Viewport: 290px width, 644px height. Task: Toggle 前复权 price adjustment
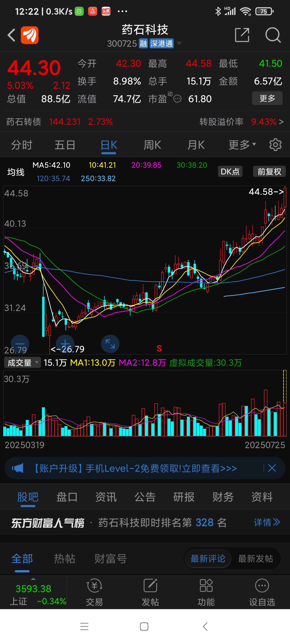[269, 171]
